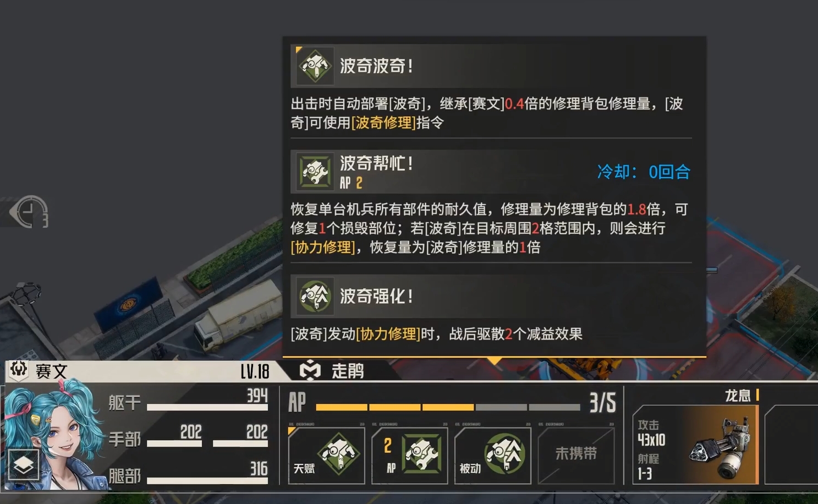Viewport: 818px width, 504px height.
Task: Click the 赛文 pilot name tab
Action: pos(51,371)
